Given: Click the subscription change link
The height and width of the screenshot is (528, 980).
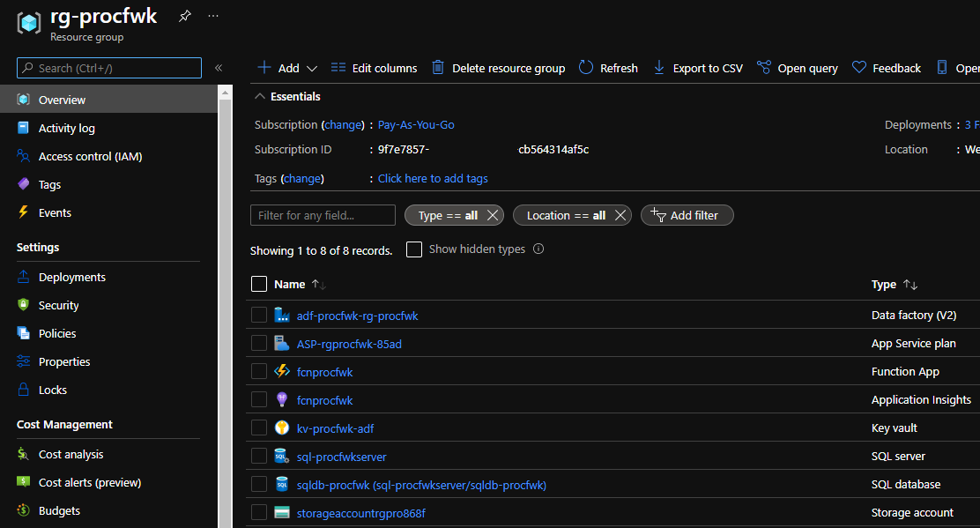Looking at the screenshot, I should tap(343, 125).
